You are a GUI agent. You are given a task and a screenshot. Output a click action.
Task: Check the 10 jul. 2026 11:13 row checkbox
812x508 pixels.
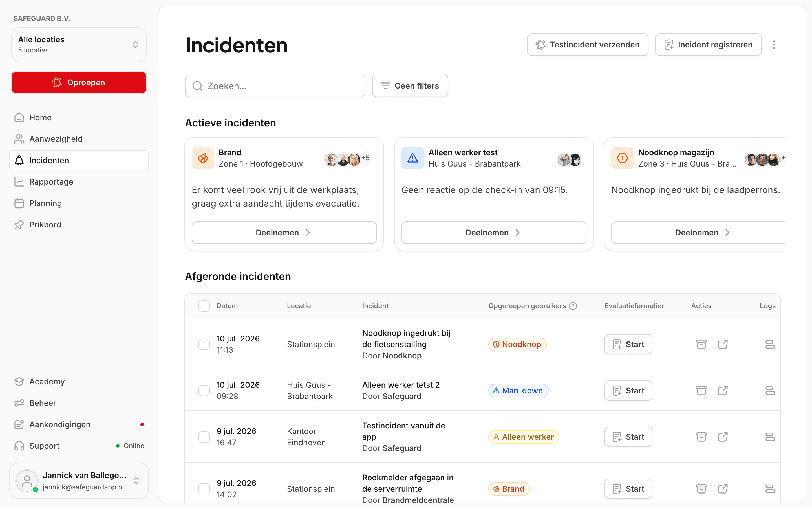(204, 344)
